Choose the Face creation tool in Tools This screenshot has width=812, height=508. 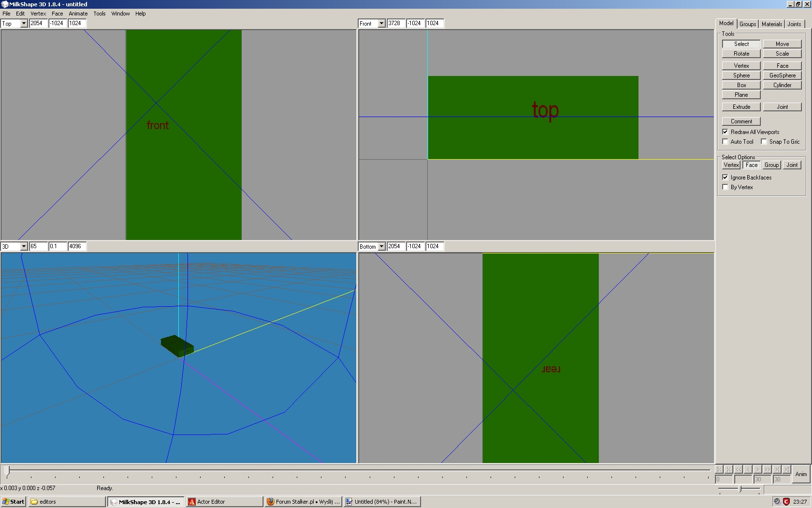tap(783, 66)
